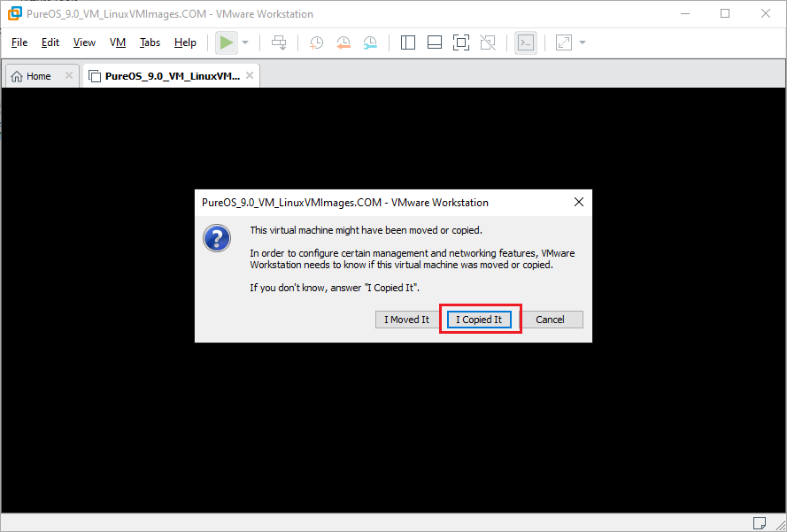Click the VM icon on PureOS tab
Screen dimensions: 787x532
pos(95,76)
